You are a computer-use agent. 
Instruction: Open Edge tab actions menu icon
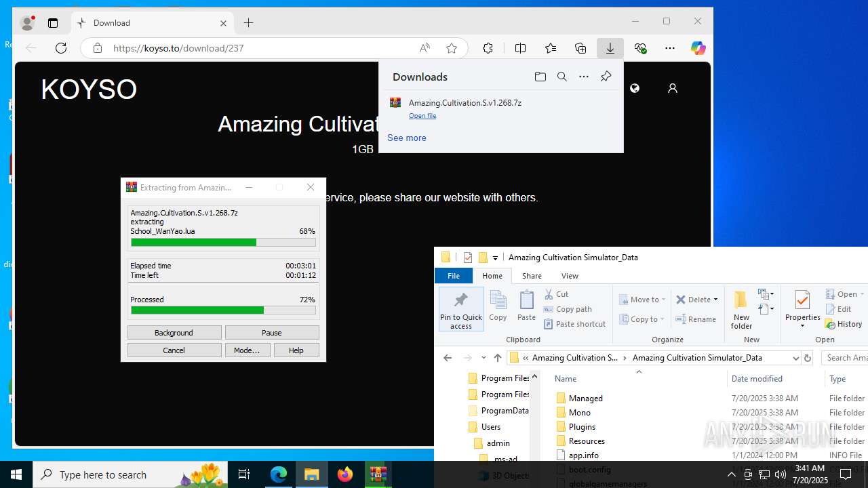coord(53,23)
